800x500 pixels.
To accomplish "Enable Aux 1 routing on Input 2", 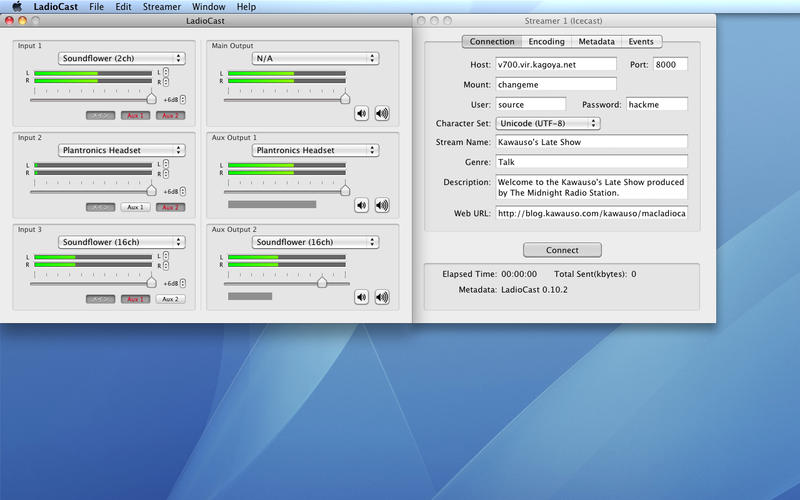I will [x=135, y=207].
